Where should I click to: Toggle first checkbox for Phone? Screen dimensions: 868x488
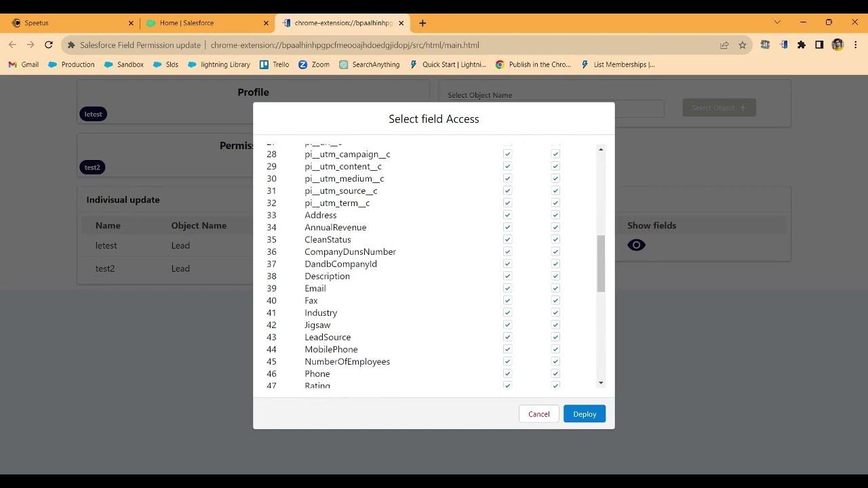click(507, 373)
